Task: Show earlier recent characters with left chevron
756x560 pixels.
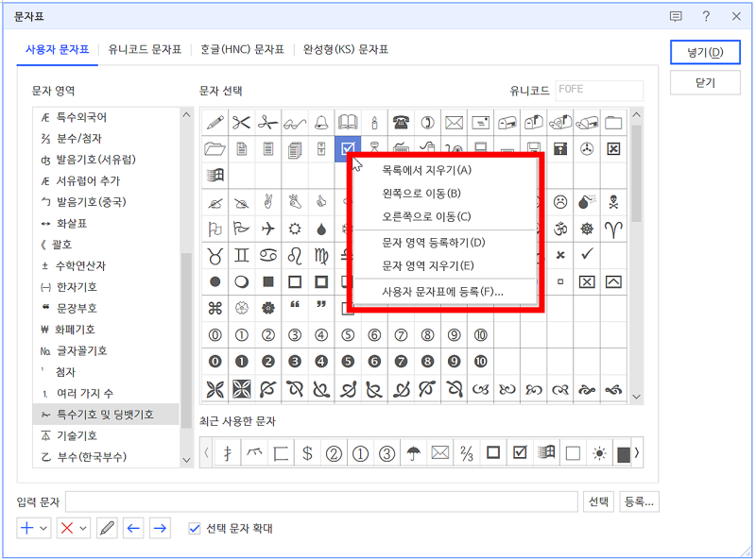Action: tap(206, 452)
